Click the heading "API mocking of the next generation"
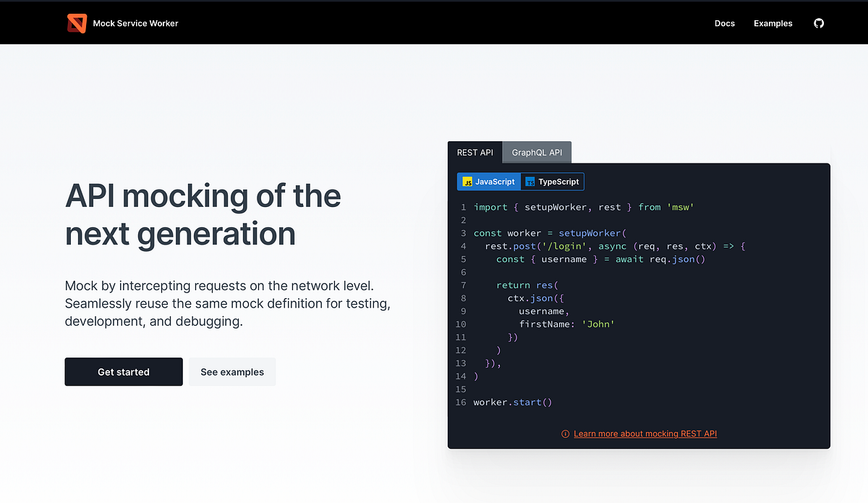Viewport: 868px width, 503px height. (x=203, y=215)
